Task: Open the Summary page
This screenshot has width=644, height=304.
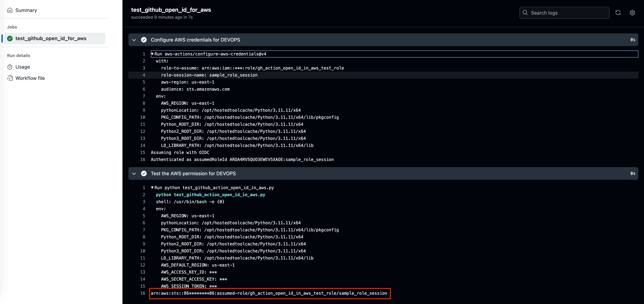Action: coord(26,10)
